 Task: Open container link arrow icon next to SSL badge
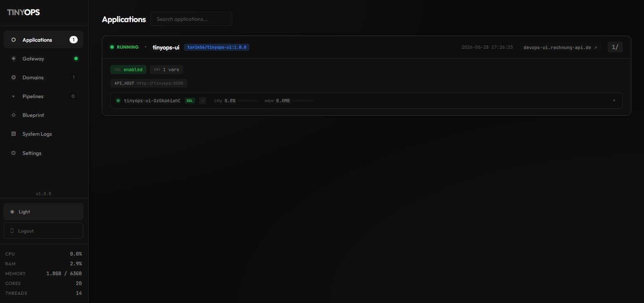point(202,101)
